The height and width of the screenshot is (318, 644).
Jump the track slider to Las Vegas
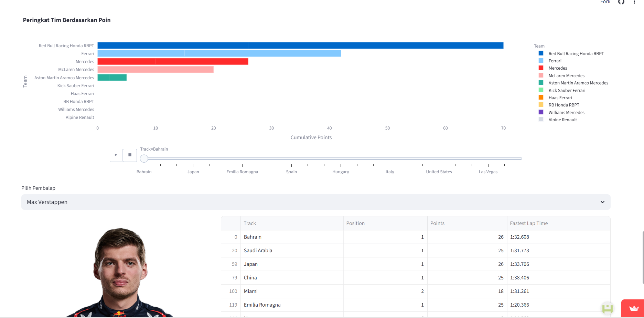488,172
